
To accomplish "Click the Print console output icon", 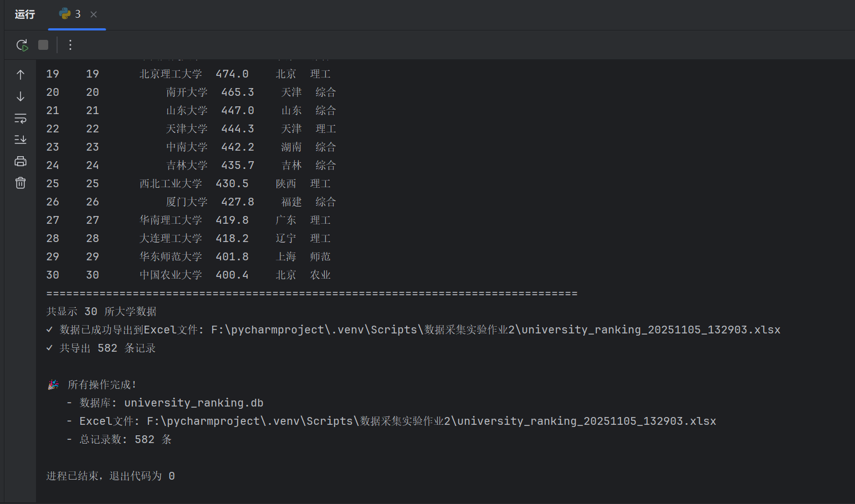I will click(21, 161).
